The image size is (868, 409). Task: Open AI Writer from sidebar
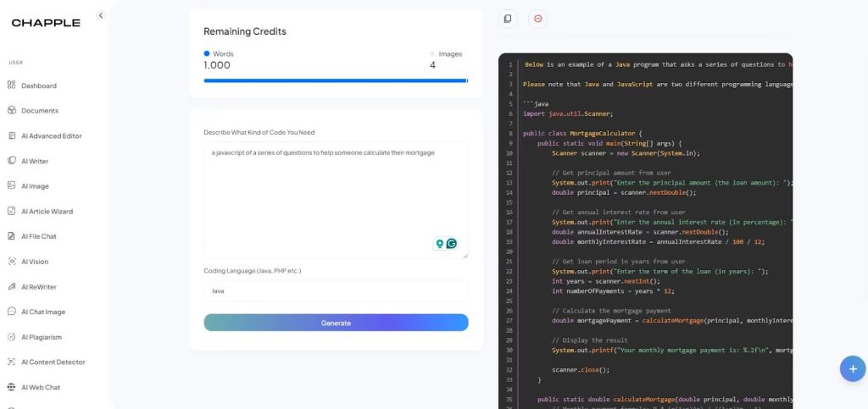(35, 162)
